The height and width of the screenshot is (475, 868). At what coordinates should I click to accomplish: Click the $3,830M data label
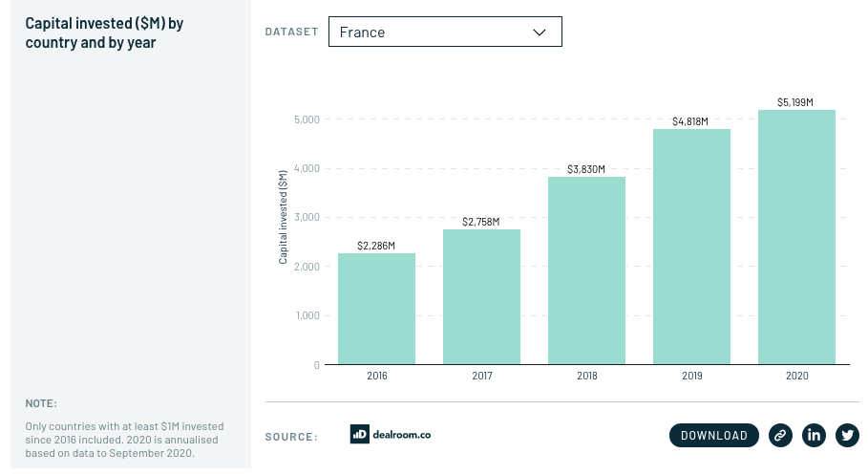pos(586,169)
